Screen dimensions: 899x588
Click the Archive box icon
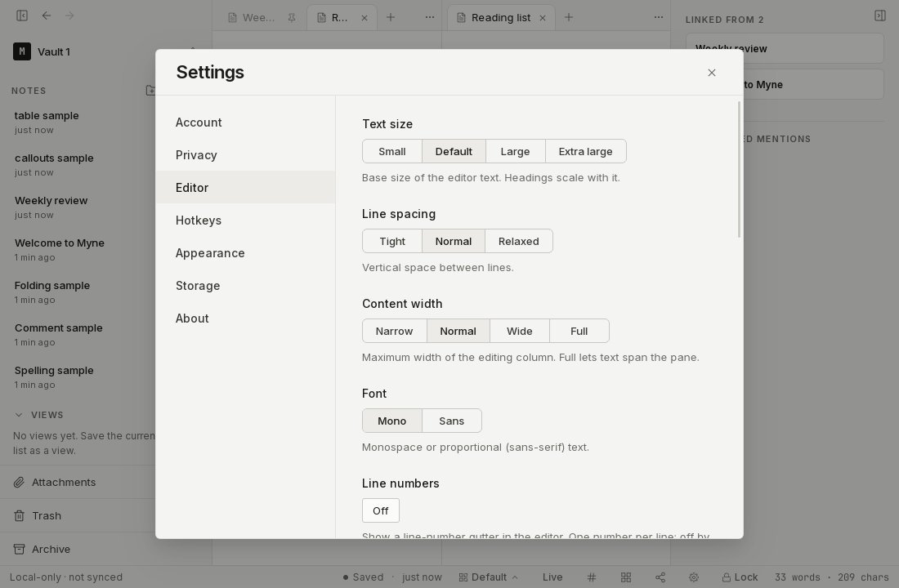point(19,549)
